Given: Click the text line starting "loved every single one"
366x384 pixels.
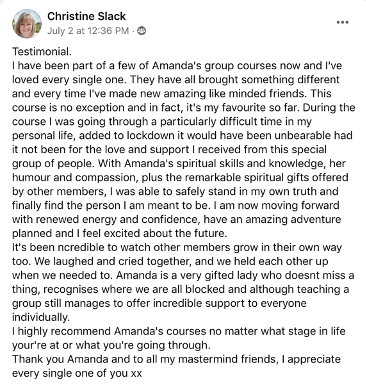Looking at the screenshot, I should [176, 80].
